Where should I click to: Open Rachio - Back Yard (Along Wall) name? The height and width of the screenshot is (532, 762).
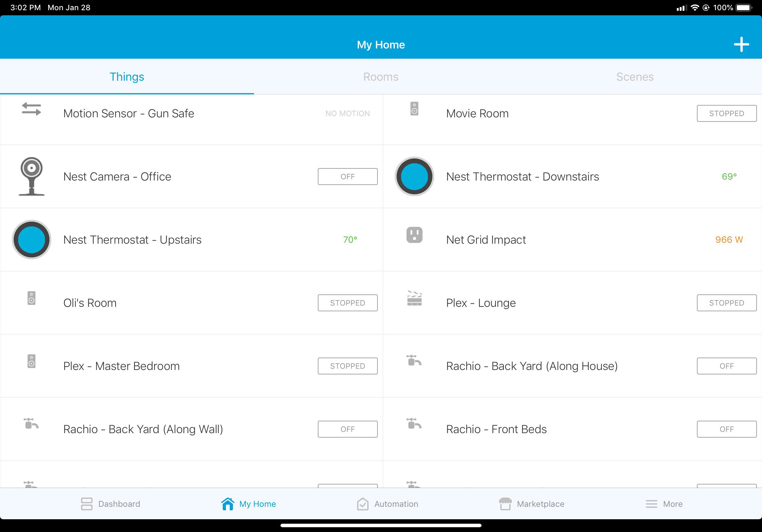coord(143,429)
